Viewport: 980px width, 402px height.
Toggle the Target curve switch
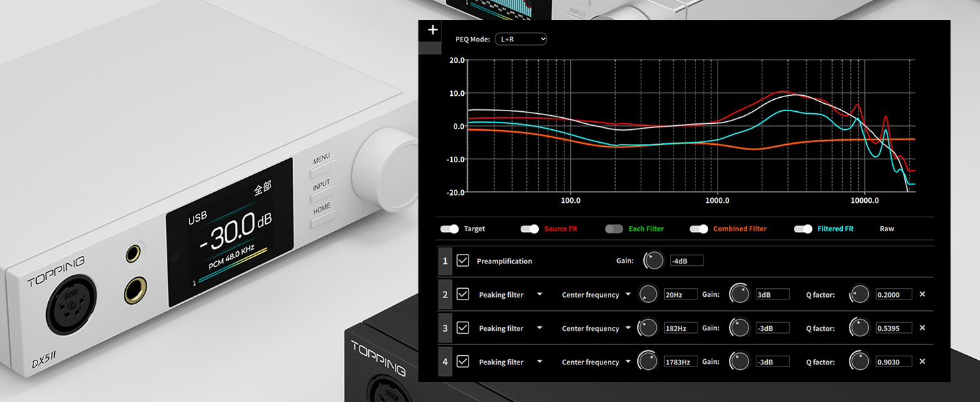pos(449,229)
